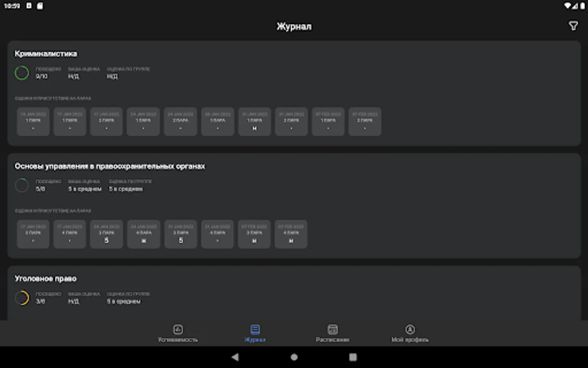This screenshot has height=368, width=588.
Task: Click the yellow attendance ring for Уголовное право
Action: (22, 298)
